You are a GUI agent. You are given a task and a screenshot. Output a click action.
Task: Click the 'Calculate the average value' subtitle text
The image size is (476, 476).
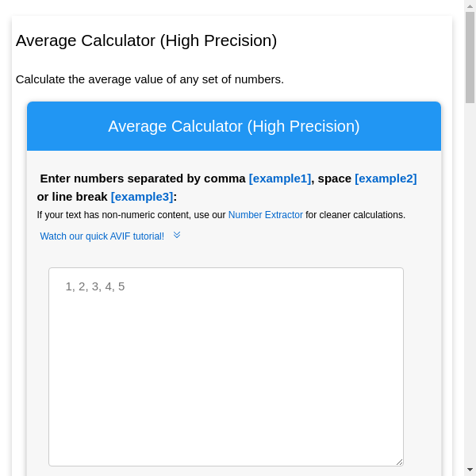click(x=150, y=79)
